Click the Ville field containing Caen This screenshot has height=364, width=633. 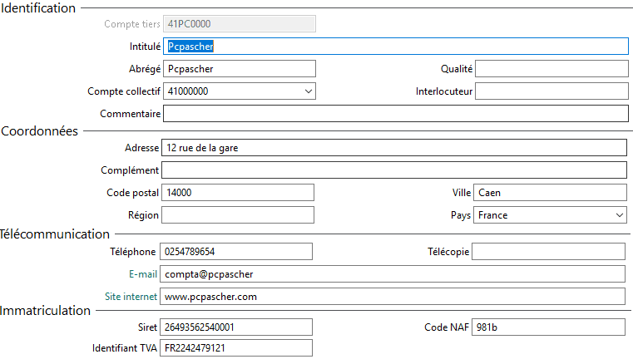pos(550,193)
